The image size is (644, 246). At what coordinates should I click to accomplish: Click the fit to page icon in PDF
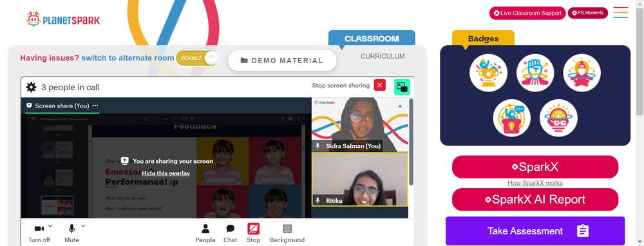point(185,118)
